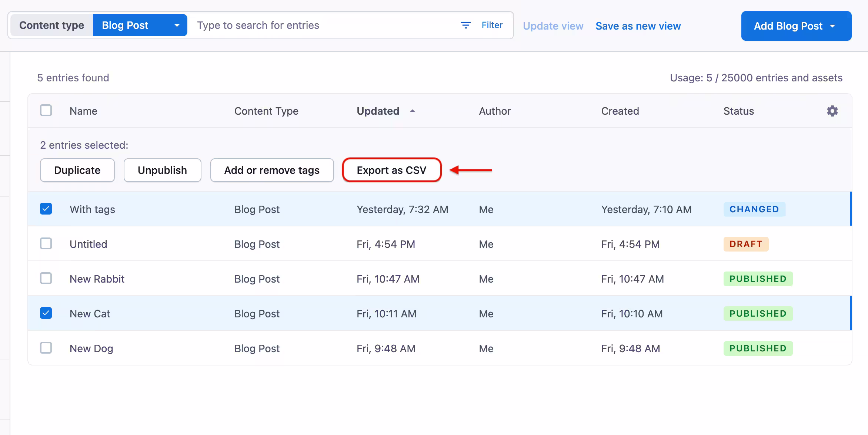Click Fri, 10:10 AM created time
The height and width of the screenshot is (435, 868).
point(632,314)
